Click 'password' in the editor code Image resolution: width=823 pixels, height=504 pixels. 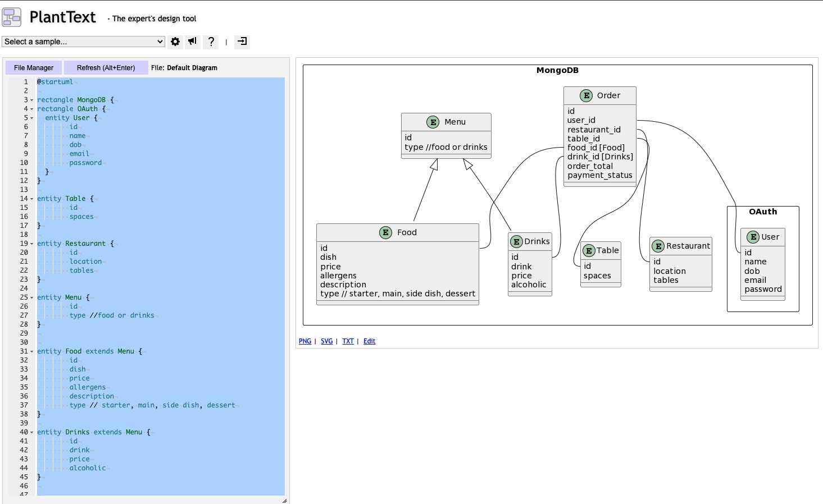[x=86, y=163]
